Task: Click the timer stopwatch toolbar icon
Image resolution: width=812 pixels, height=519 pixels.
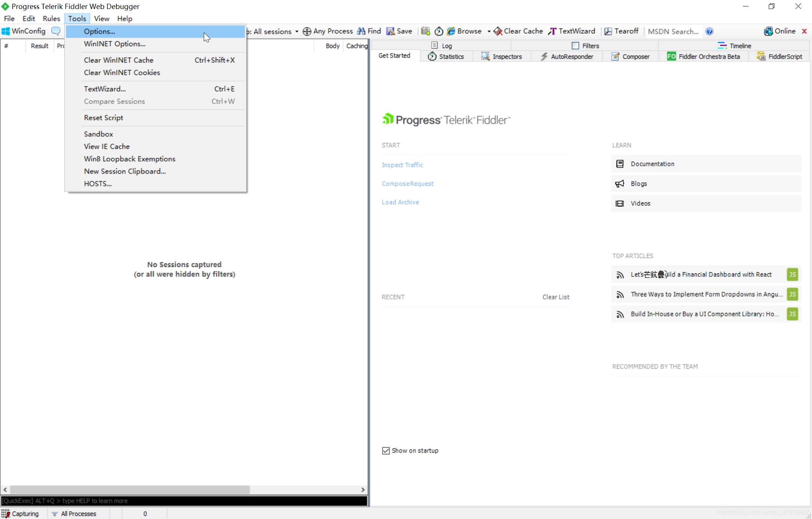Action: tap(439, 31)
